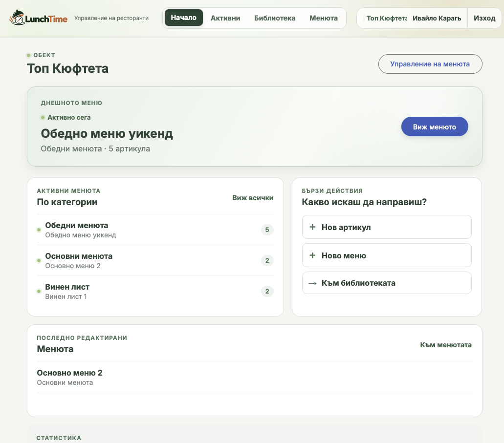The image size is (504, 443).
Task: Go to Към библиотеката
Action: coord(387,283)
